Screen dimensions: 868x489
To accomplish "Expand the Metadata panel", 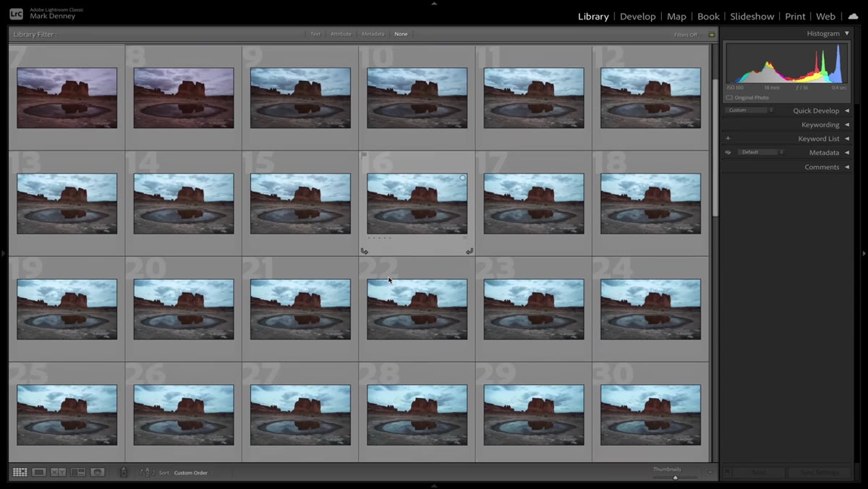I will 847,153.
